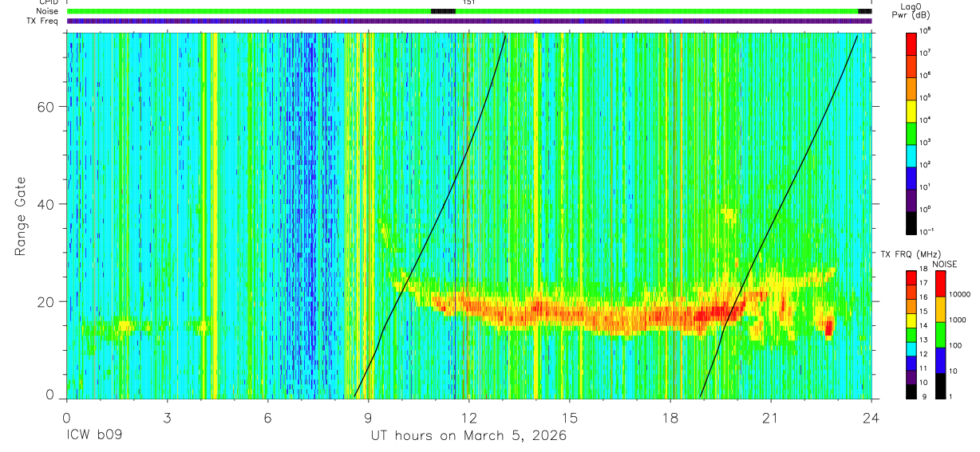Click the TX FRQ color scale bar
The width and height of the screenshot is (980, 452).
912,334
